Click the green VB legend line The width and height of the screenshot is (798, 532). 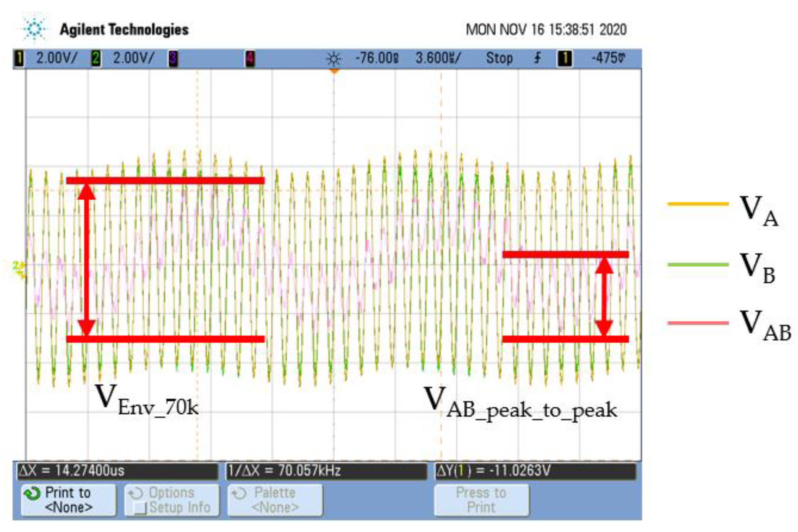(698, 264)
